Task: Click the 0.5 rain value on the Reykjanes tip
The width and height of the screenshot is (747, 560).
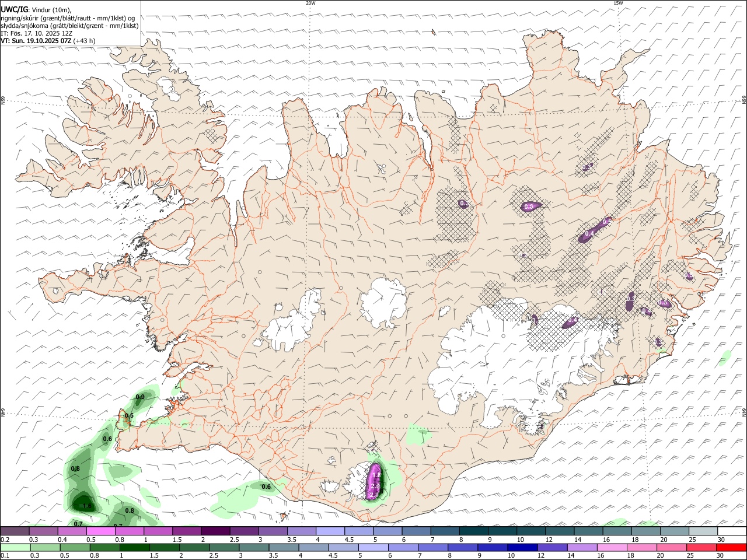Action: [x=129, y=416]
